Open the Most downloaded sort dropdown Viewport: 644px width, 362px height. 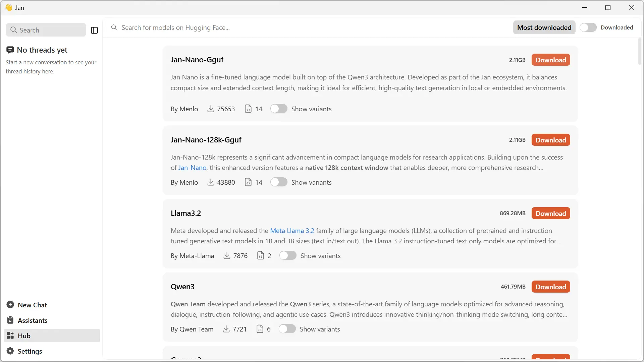544,27
